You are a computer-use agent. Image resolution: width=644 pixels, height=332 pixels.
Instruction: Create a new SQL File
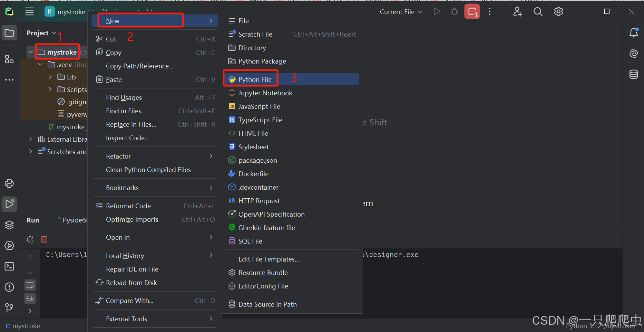point(292,241)
